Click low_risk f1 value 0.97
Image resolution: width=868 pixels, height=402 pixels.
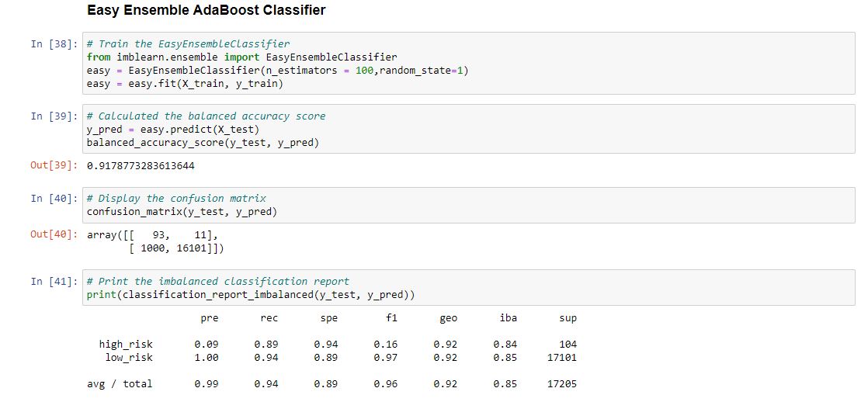(x=386, y=358)
